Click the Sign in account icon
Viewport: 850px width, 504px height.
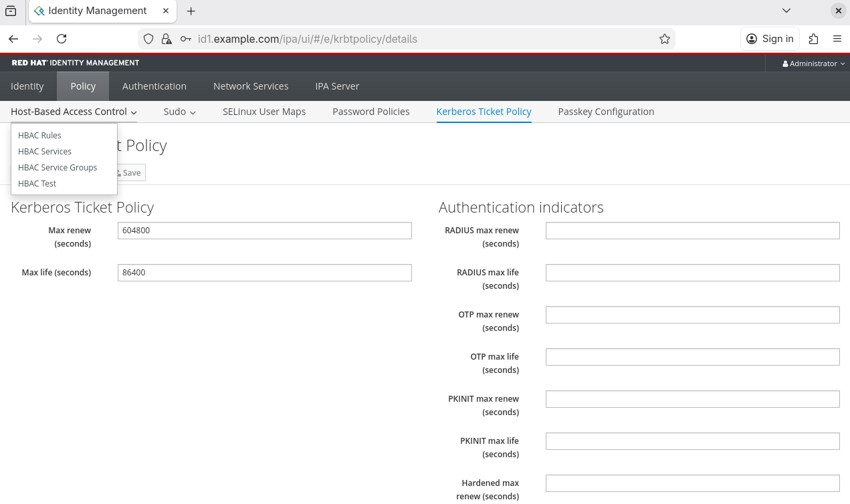[x=751, y=39]
